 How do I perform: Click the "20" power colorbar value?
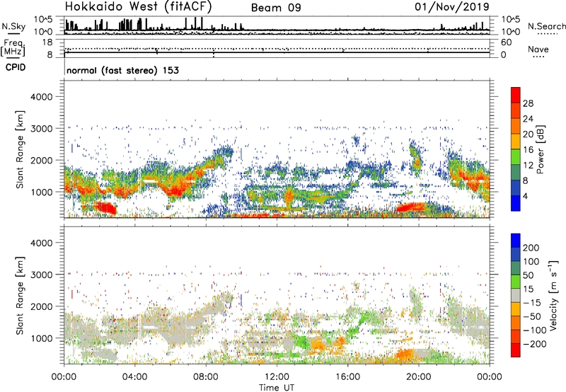[528, 134]
